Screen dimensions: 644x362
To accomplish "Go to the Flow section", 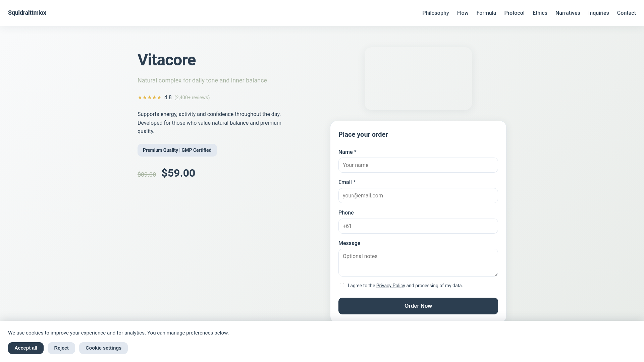I will [463, 13].
